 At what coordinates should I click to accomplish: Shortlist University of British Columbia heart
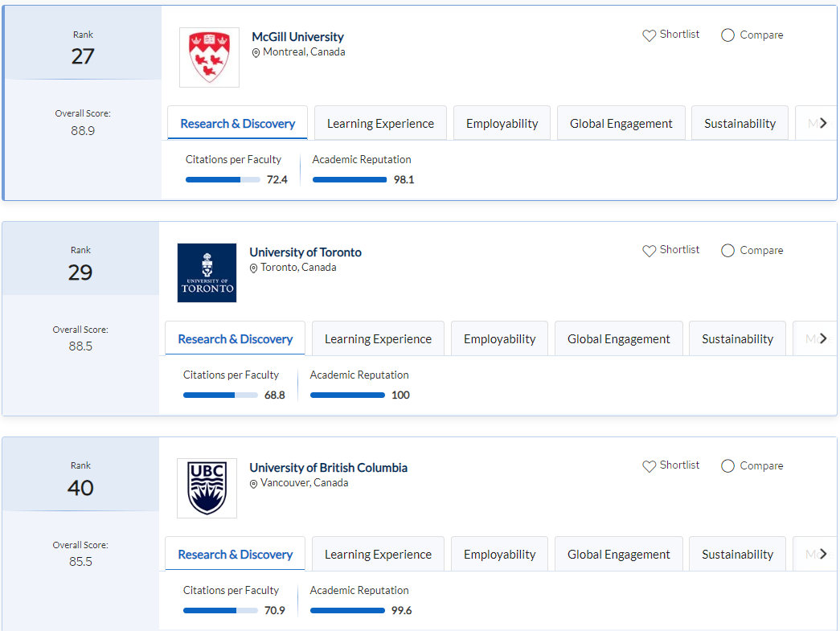point(649,466)
